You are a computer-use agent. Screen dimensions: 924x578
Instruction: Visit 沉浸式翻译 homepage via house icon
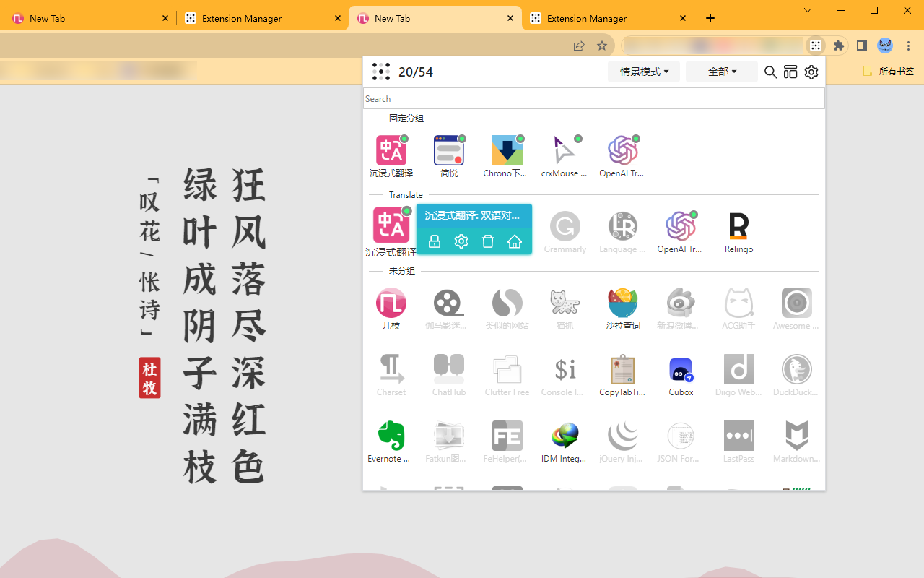[x=515, y=241]
